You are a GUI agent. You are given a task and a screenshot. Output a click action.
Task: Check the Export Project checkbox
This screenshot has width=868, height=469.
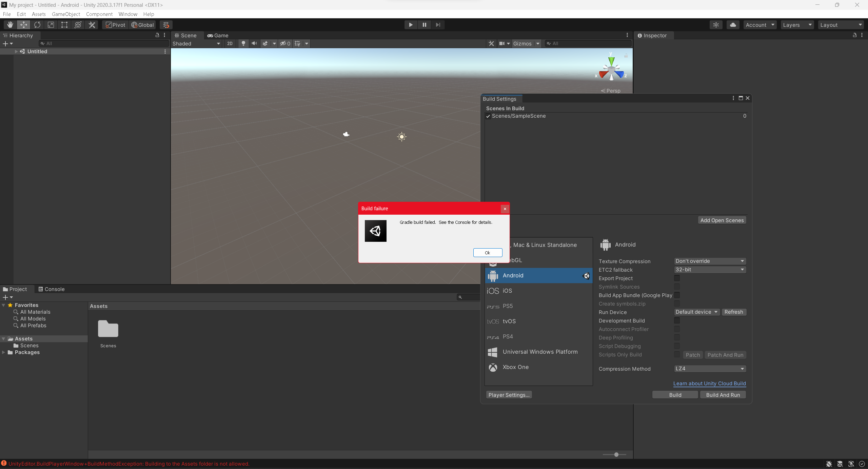tap(677, 278)
